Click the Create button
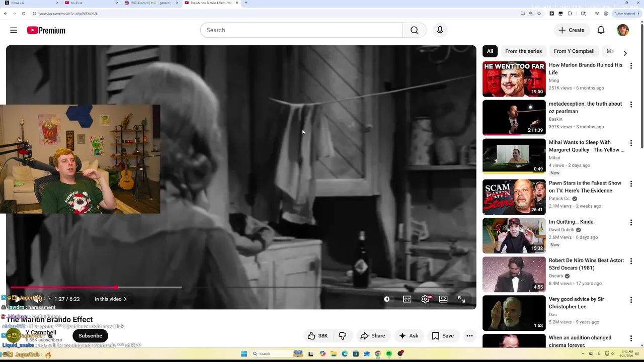Viewport: 644px width, 362px height. [572, 30]
